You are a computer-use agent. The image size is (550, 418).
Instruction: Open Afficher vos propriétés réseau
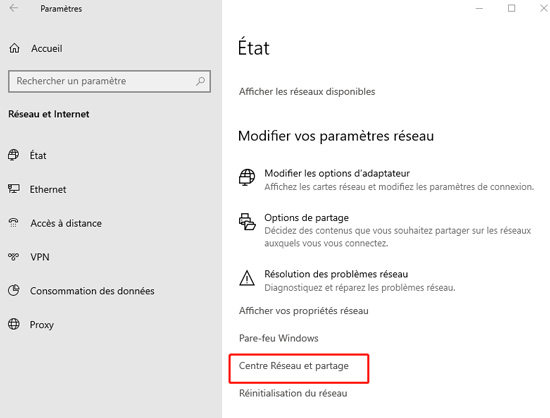point(303,311)
